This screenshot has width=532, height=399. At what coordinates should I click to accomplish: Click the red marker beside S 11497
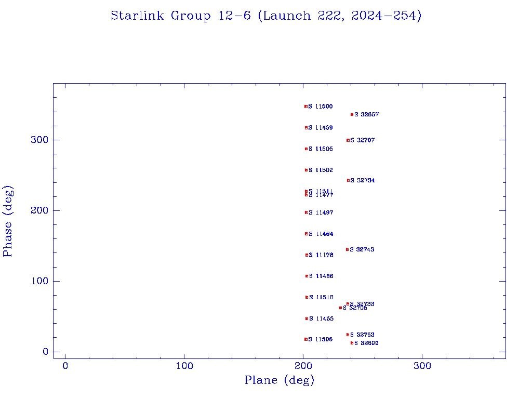point(307,212)
